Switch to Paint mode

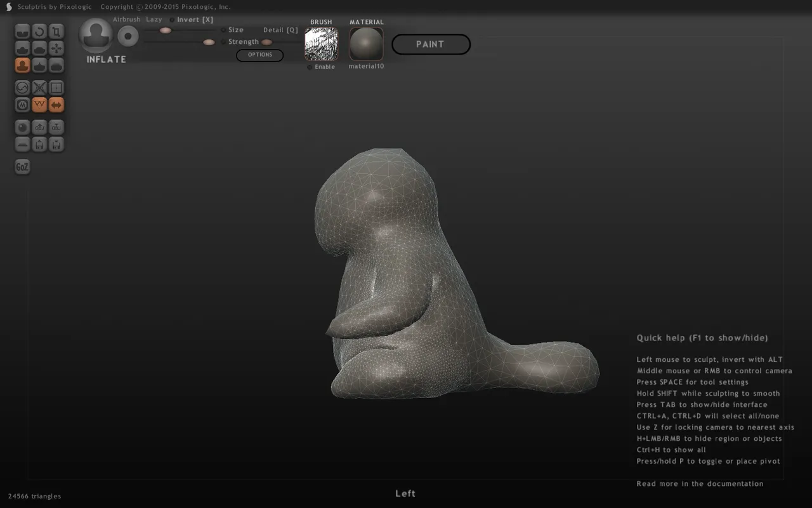click(431, 44)
